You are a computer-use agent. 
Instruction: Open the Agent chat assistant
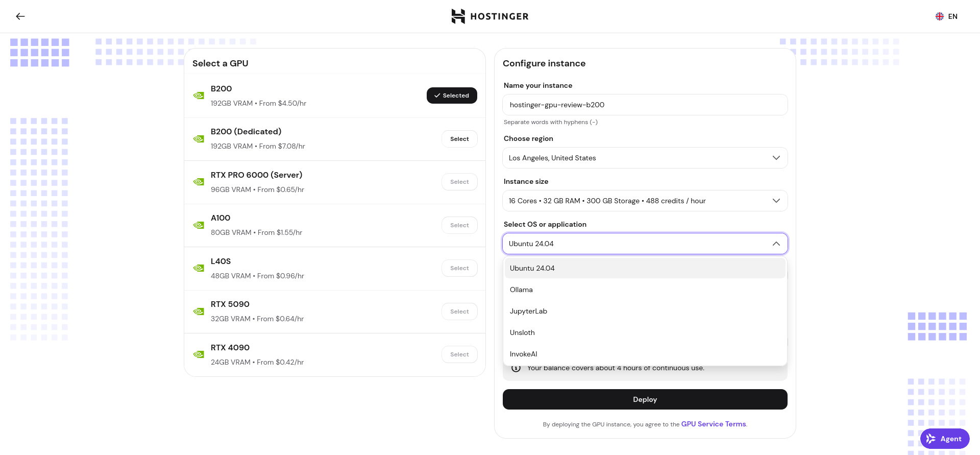(945, 439)
